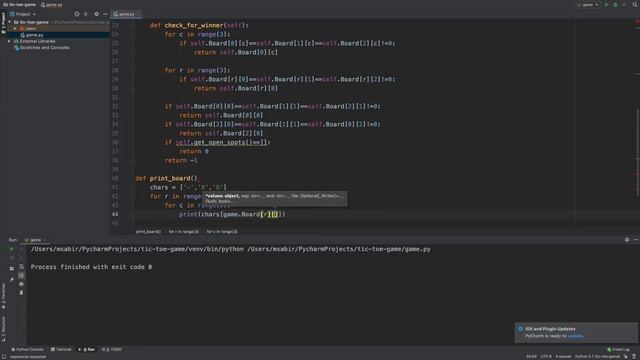Select game.py in the project tree

click(x=32, y=35)
